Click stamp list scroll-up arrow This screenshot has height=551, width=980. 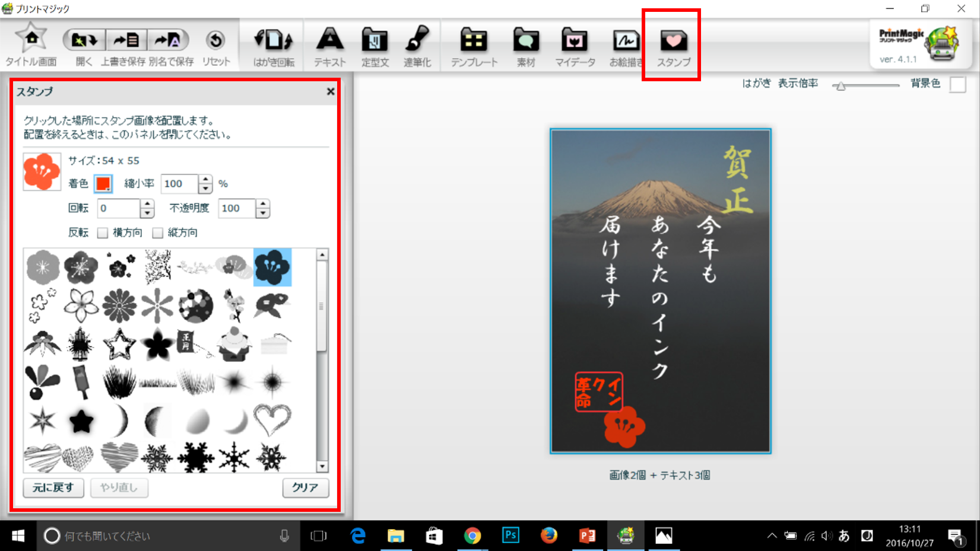[322, 255]
